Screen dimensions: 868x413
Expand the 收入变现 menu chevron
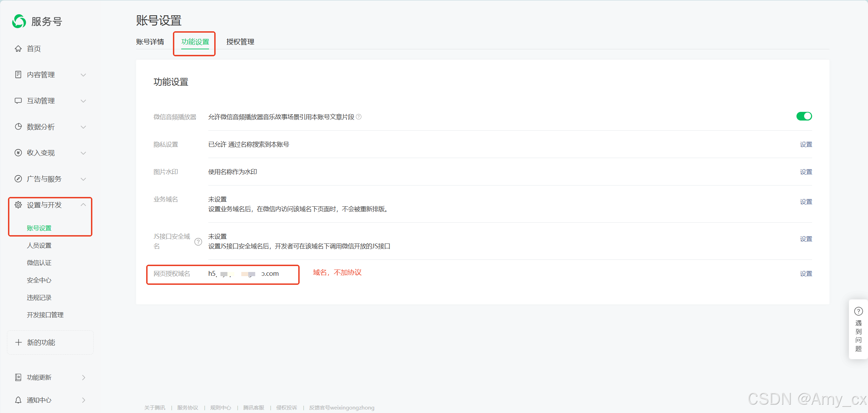pyautogui.click(x=83, y=153)
